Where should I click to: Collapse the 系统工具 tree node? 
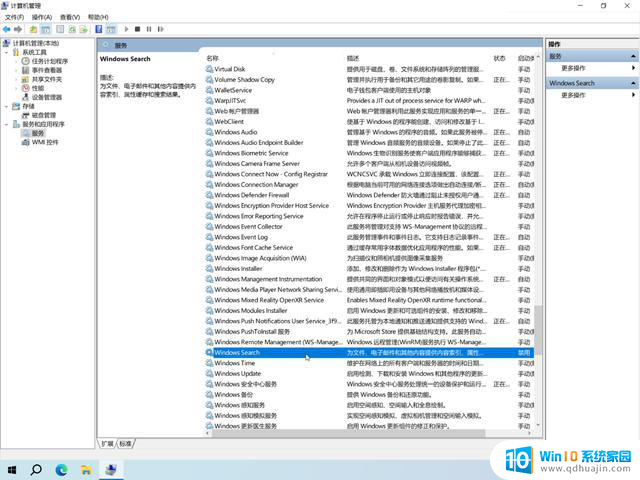(7, 53)
